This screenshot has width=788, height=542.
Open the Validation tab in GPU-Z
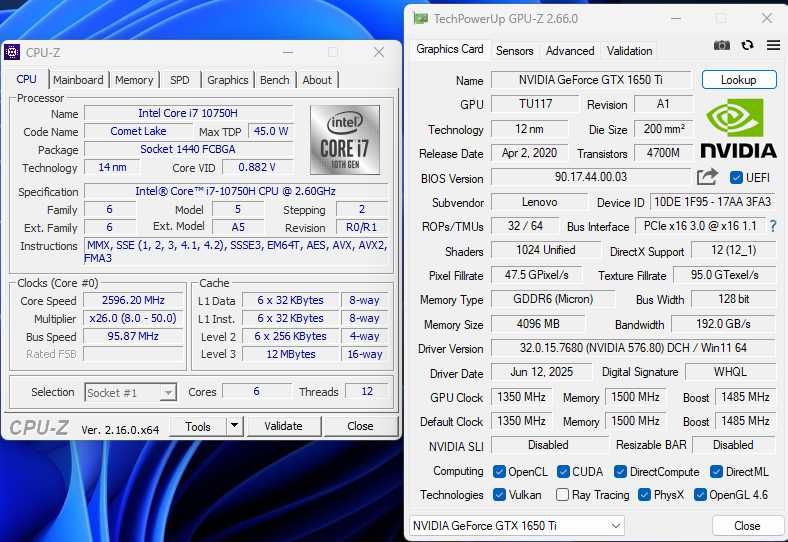point(629,51)
